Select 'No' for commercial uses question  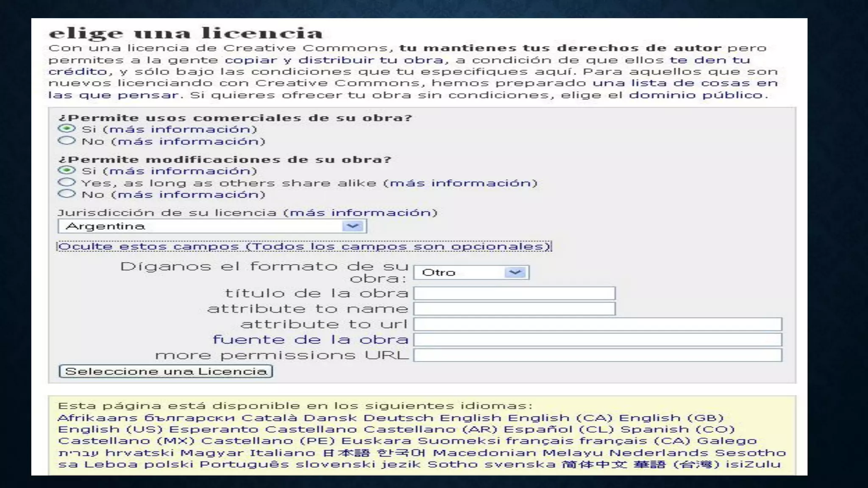pyautogui.click(x=67, y=141)
